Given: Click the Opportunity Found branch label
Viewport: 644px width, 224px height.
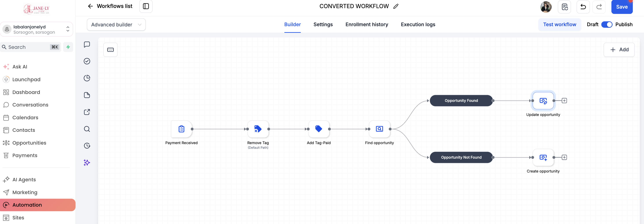Looking at the screenshot, I should [461, 101].
